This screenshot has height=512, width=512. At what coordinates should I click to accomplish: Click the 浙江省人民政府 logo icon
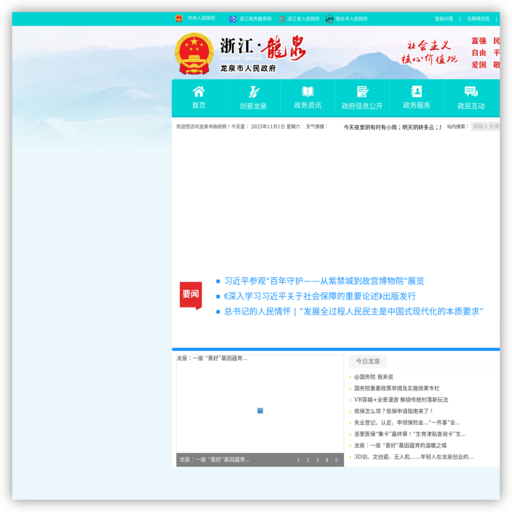[x=282, y=19]
